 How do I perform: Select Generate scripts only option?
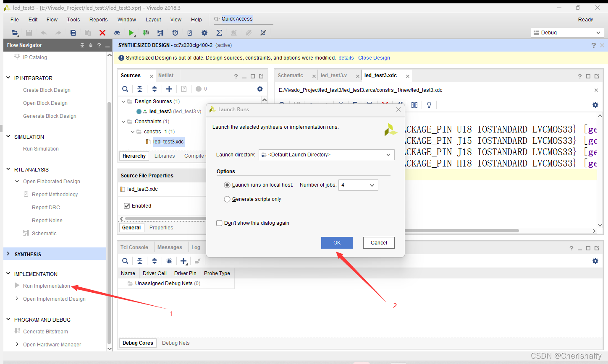(x=227, y=199)
